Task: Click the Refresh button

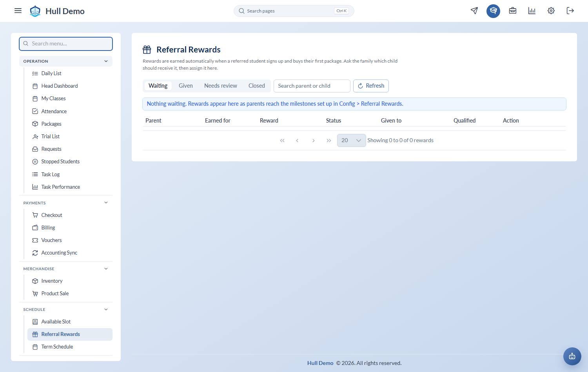Action: (371, 86)
